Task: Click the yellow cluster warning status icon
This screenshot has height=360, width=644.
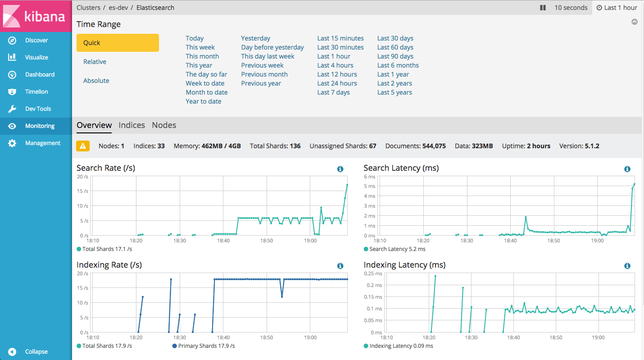Action: (83, 146)
